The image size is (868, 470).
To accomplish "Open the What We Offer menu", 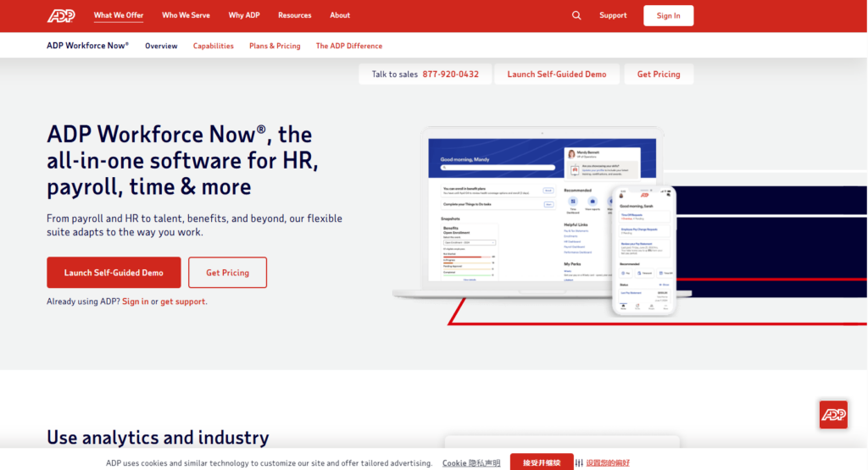I will (119, 15).
